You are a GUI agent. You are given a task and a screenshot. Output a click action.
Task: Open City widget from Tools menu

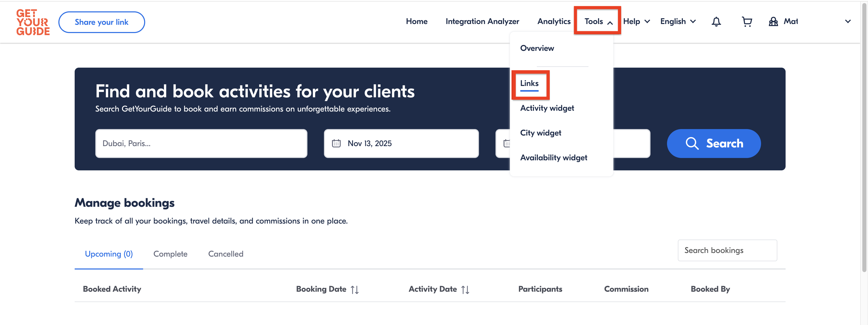[540, 133]
